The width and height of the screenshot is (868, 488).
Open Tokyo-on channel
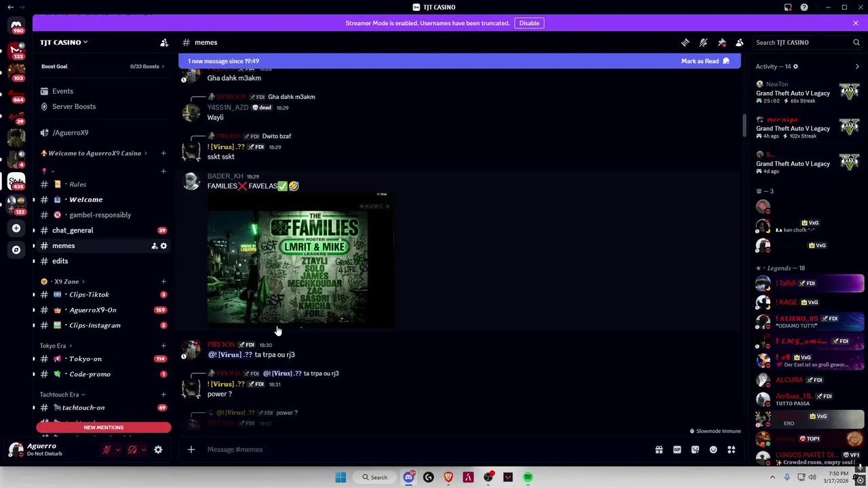pyautogui.click(x=102, y=359)
